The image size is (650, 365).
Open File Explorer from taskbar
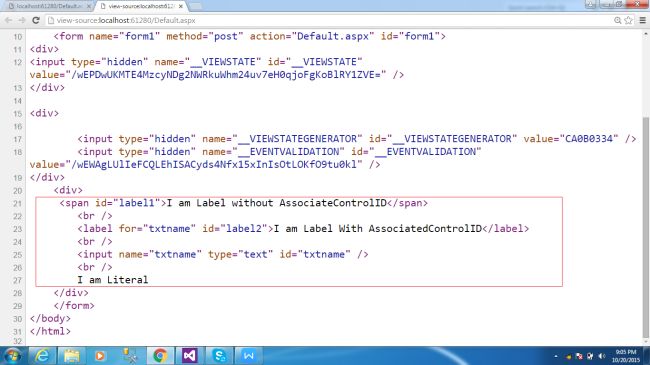tap(71, 356)
